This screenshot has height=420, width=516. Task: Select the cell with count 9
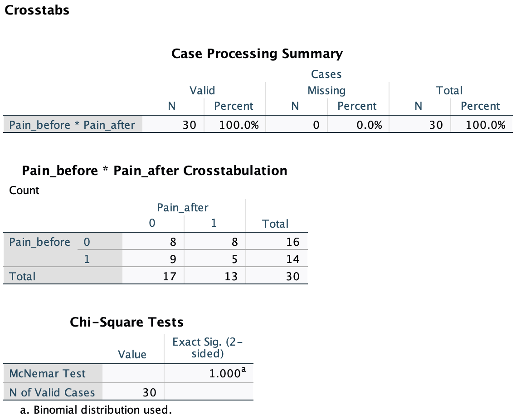[x=172, y=259]
